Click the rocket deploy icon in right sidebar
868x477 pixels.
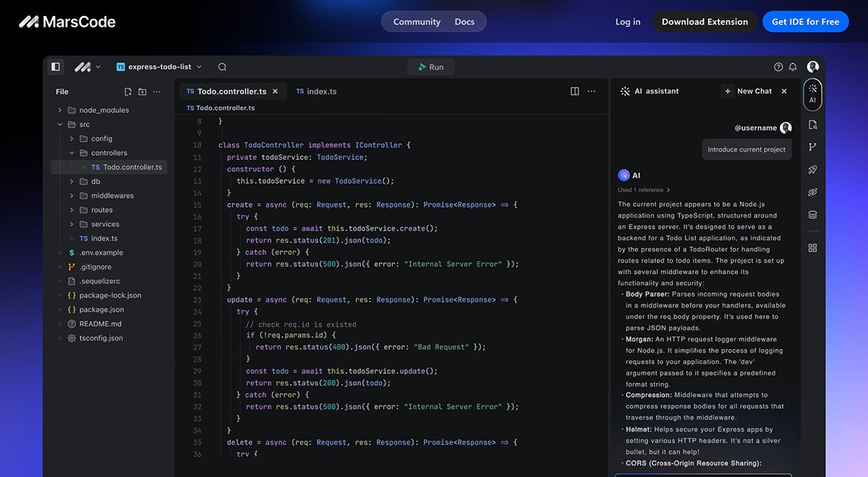coord(812,169)
